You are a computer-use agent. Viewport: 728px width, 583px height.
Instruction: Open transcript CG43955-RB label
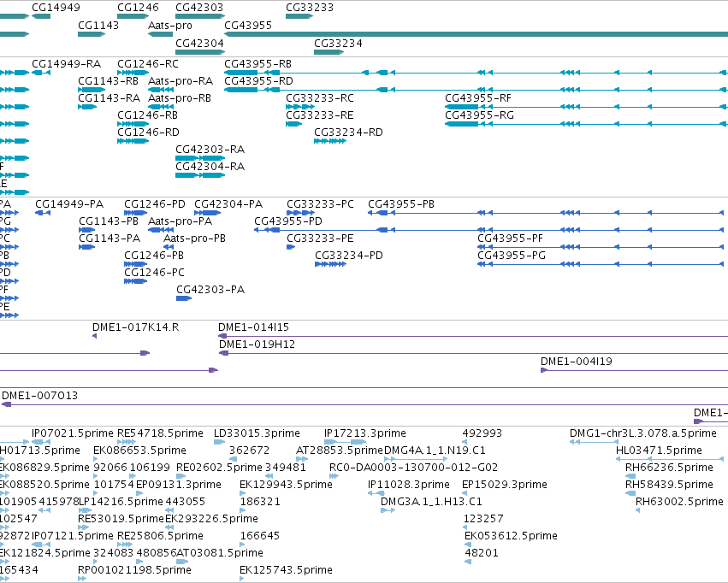tap(258, 63)
